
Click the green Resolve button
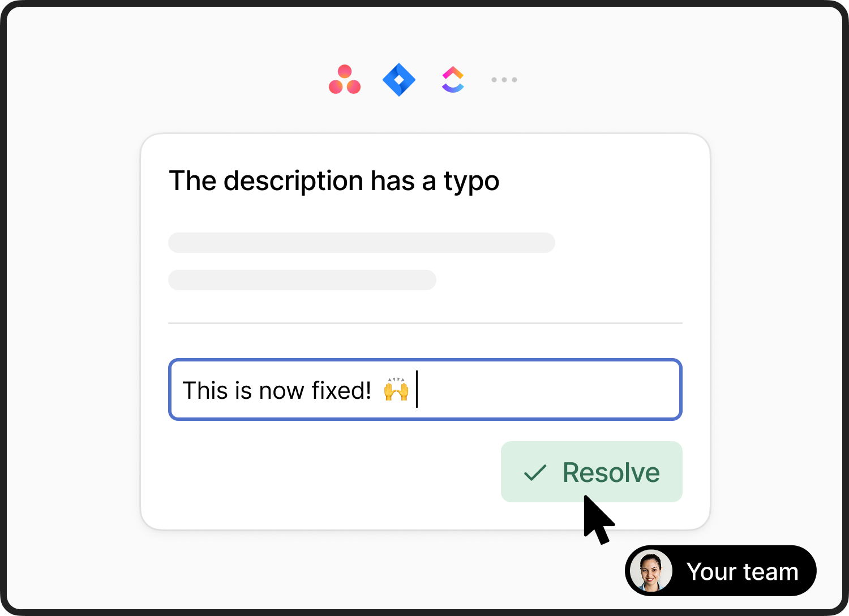591,472
